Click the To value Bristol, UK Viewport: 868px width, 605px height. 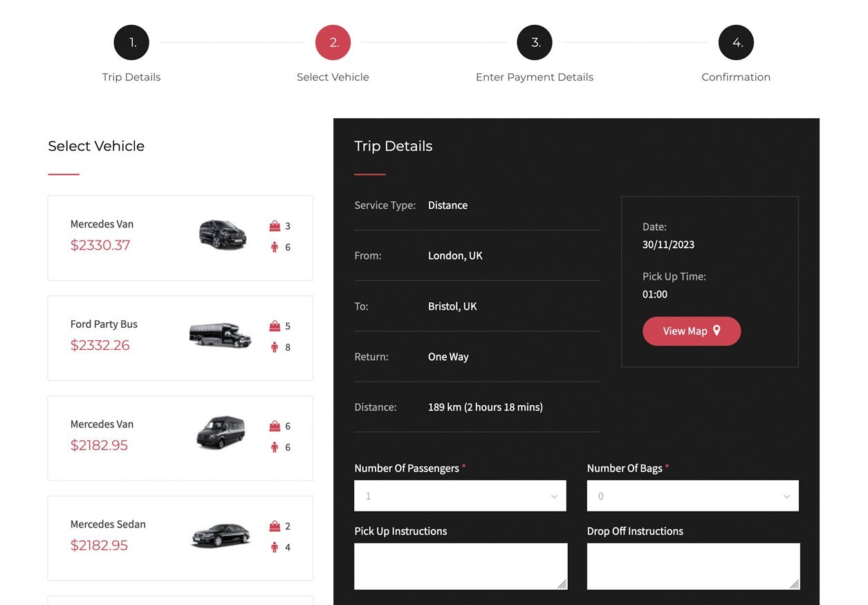[x=452, y=306]
